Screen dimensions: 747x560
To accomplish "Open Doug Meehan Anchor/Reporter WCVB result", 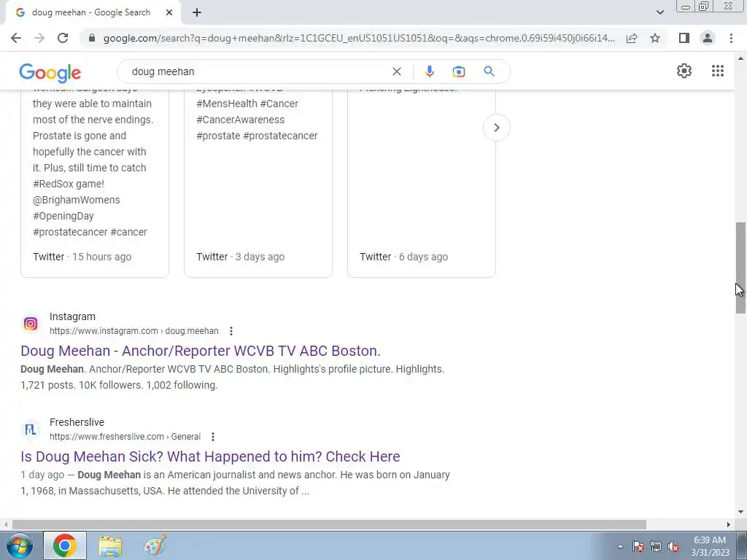I will click(201, 351).
